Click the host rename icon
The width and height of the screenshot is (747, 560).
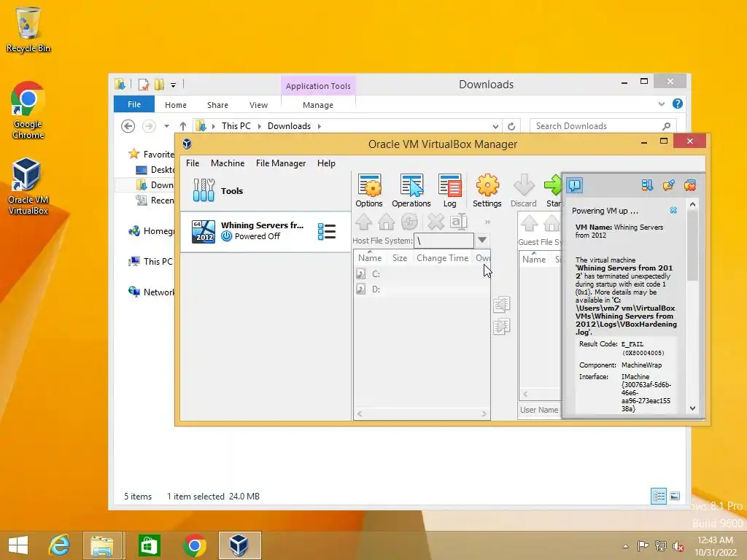tap(458, 222)
